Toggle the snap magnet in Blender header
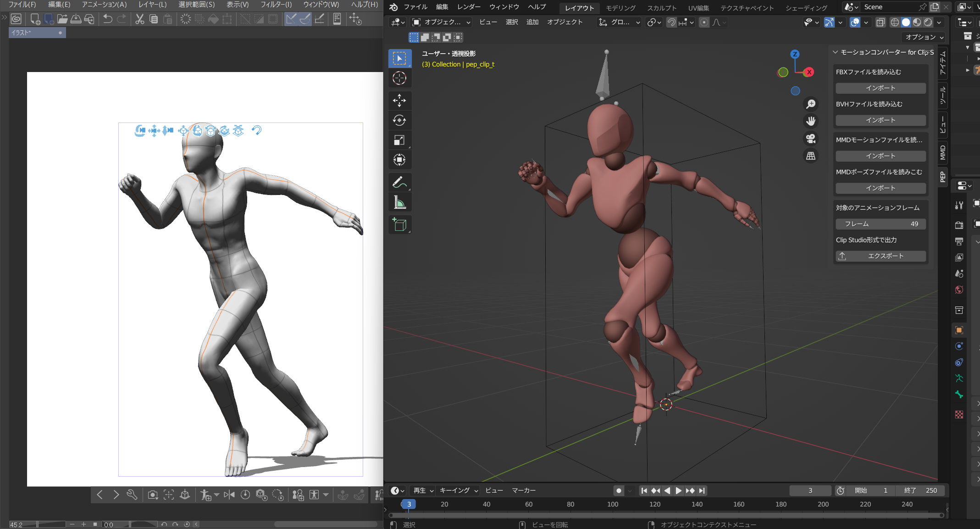 pyautogui.click(x=671, y=22)
